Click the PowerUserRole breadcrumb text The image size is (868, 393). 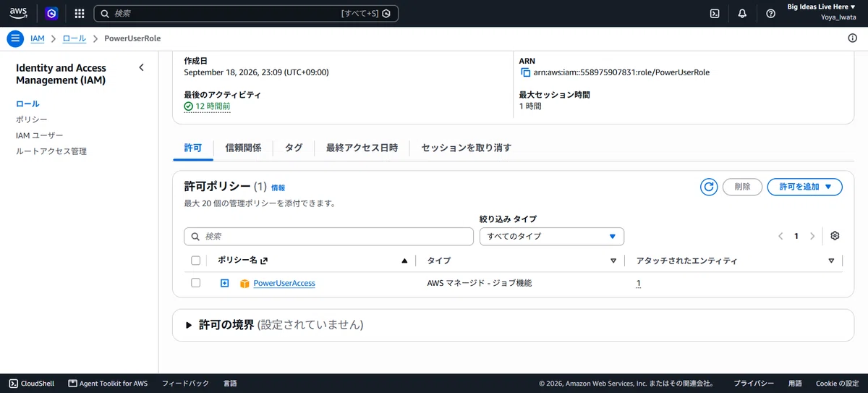(133, 38)
